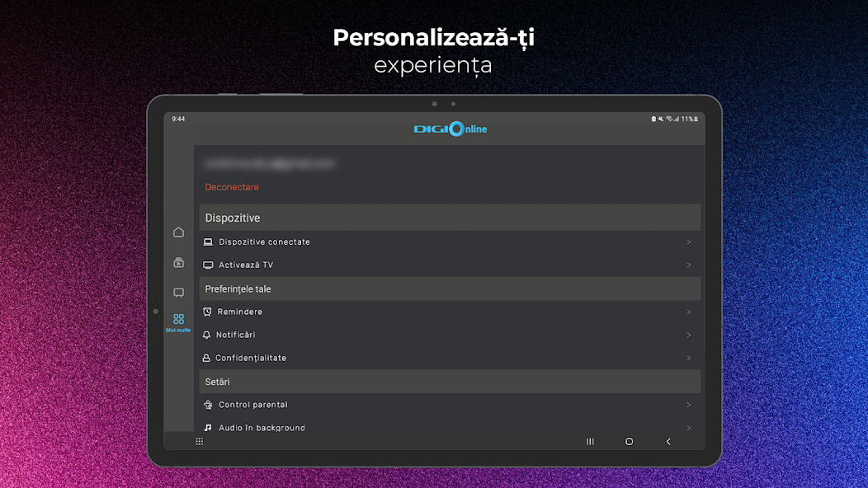Tap the bell icon for Notificări
Screen dimensions: 868x488
pyautogui.click(x=206, y=335)
